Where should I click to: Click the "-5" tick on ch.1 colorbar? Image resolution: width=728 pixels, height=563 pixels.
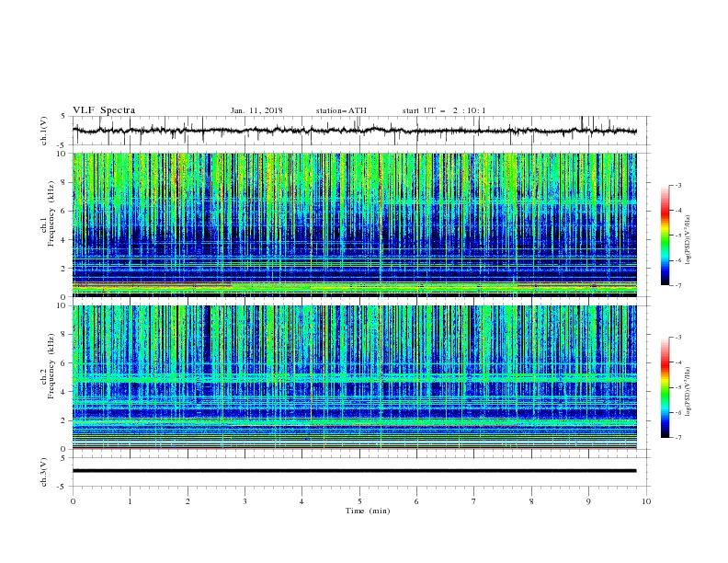click(x=677, y=236)
